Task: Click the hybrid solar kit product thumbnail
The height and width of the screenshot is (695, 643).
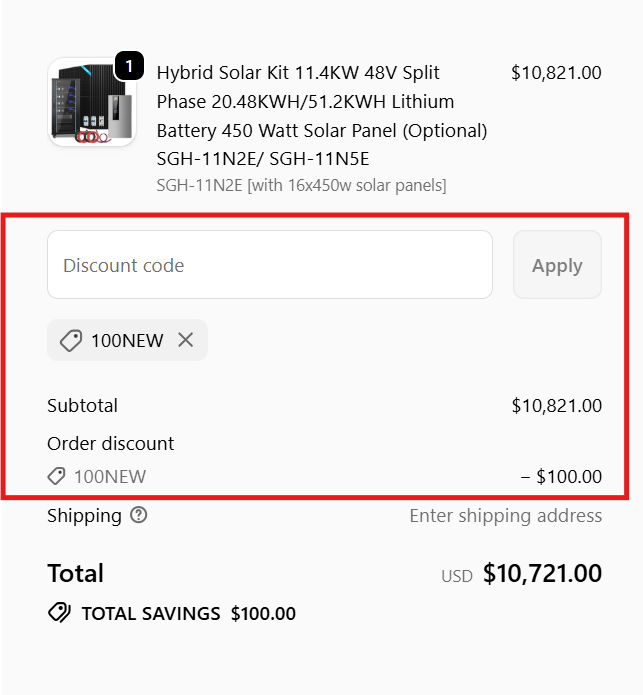Action: coord(92,102)
